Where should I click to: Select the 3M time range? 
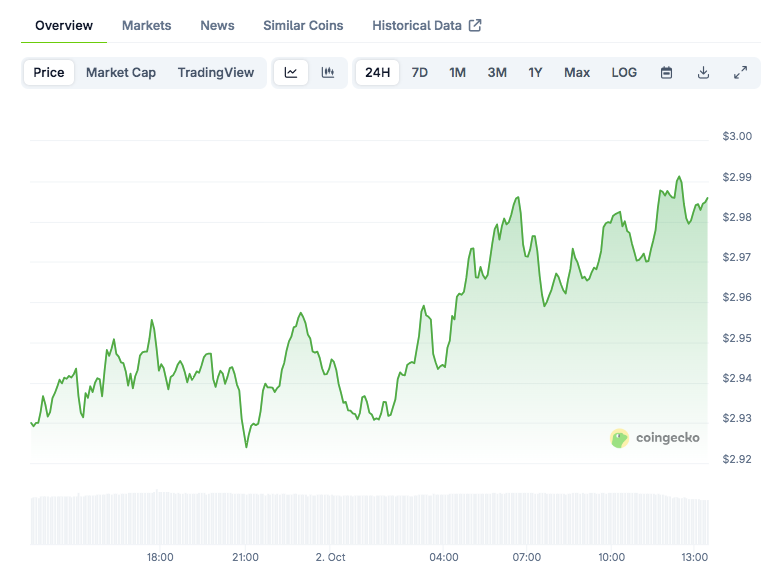click(x=497, y=72)
